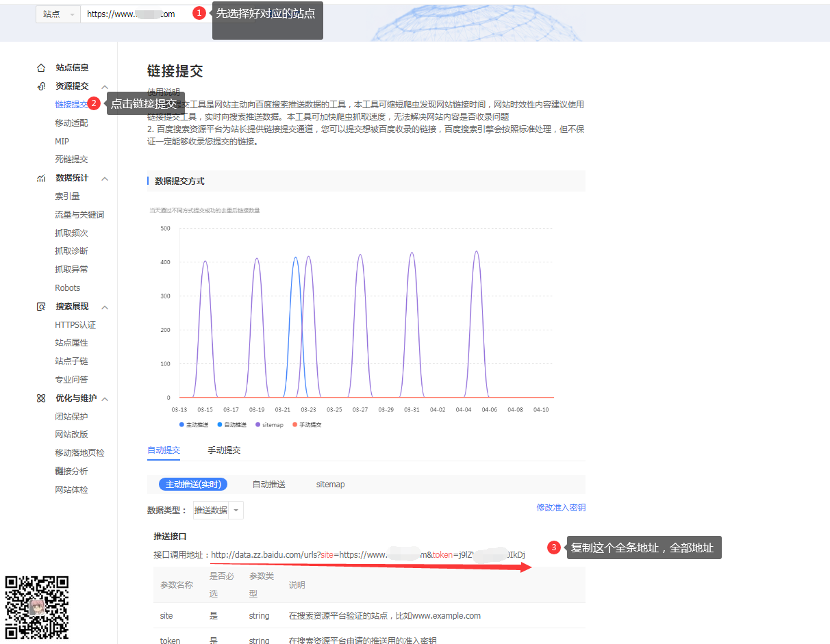Viewport: 830px width, 644px height.
Task: Select the 主动推送(实时) tab
Action: coord(193,484)
